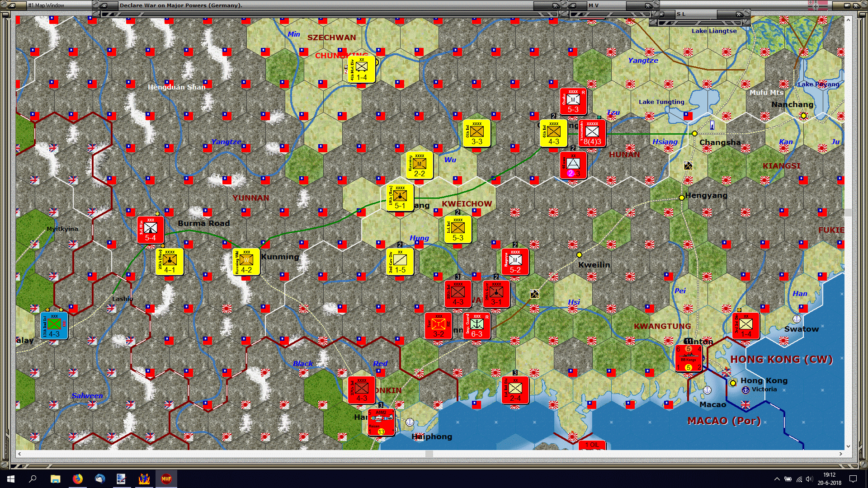Select the red 2-3 mountain unit

(573, 165)
